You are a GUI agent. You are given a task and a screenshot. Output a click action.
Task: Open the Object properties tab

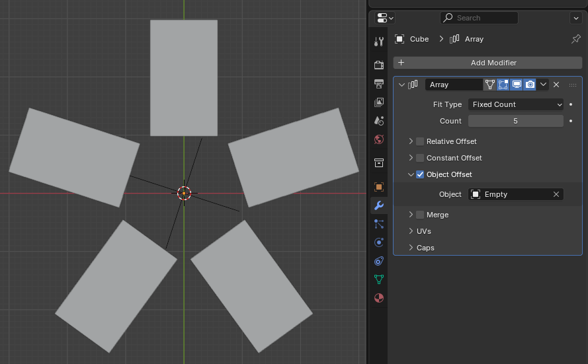pos(378,187)
